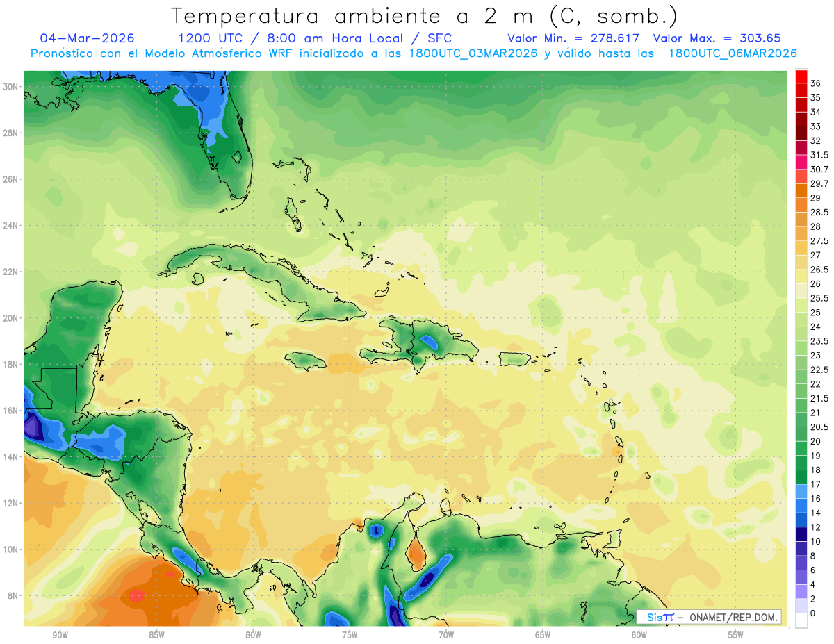Click '1200 UTC / 8:00 am Hora Local / SFC'
The height and width of the screenshot is (644, 834).
(315, 38)
